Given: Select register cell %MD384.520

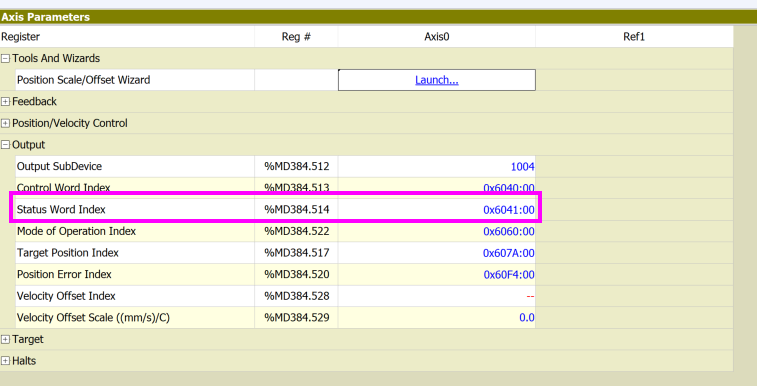Looking at the screenshot, I should (296, 275).
